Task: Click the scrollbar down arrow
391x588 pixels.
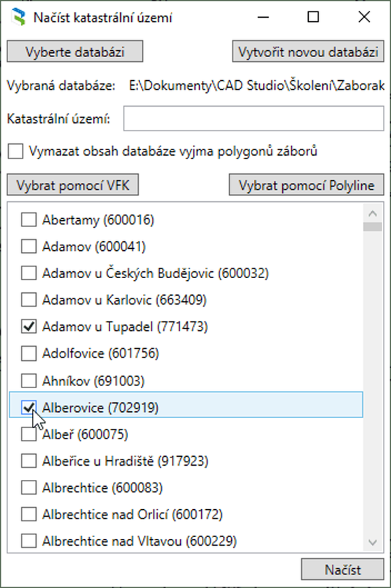Action: click(x=373, y=542)
